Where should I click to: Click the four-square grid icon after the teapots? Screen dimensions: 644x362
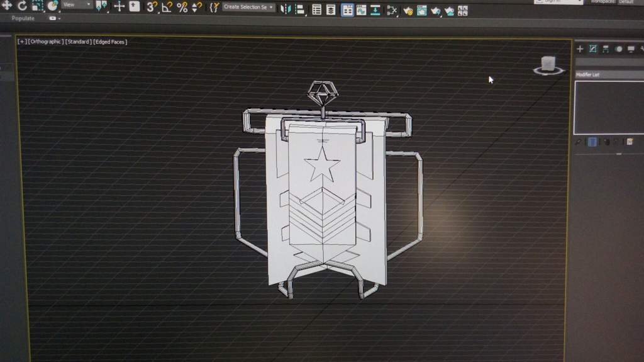coord(463,11)
